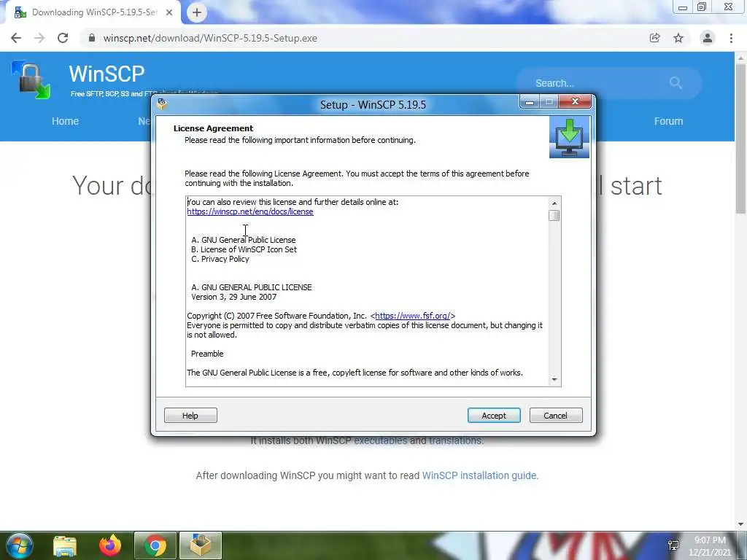This screenshot has height=560, width=747.
Task: Click the license scrollbar thumb
Action: pyautogui.click(x=554, y=216)
